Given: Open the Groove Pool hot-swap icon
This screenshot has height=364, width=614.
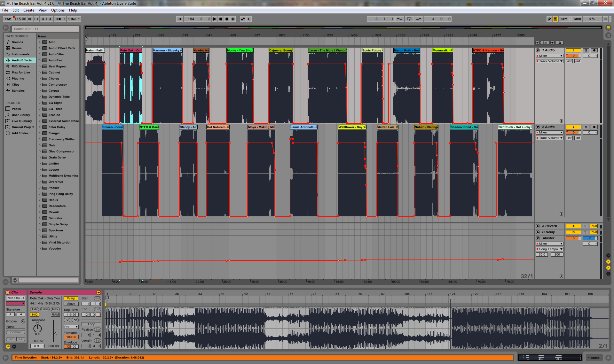Looking at the screenshot, I should coord(23,321).
